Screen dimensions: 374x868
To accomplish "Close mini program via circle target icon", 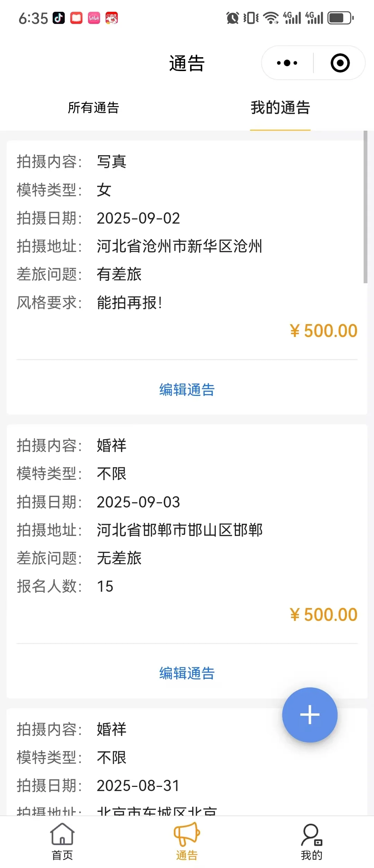I will pos(340,63).
